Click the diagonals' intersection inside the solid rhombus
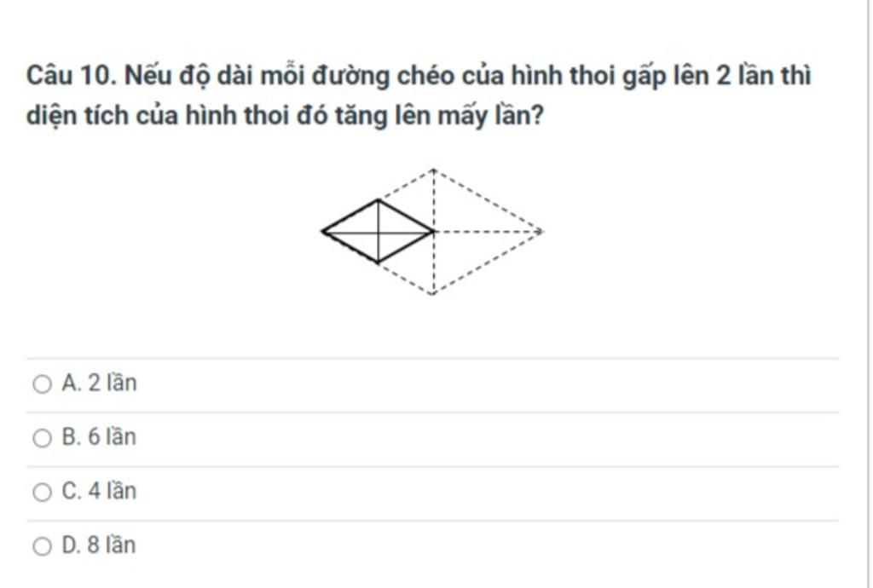873x588 pixels. [x=378, y=232]
